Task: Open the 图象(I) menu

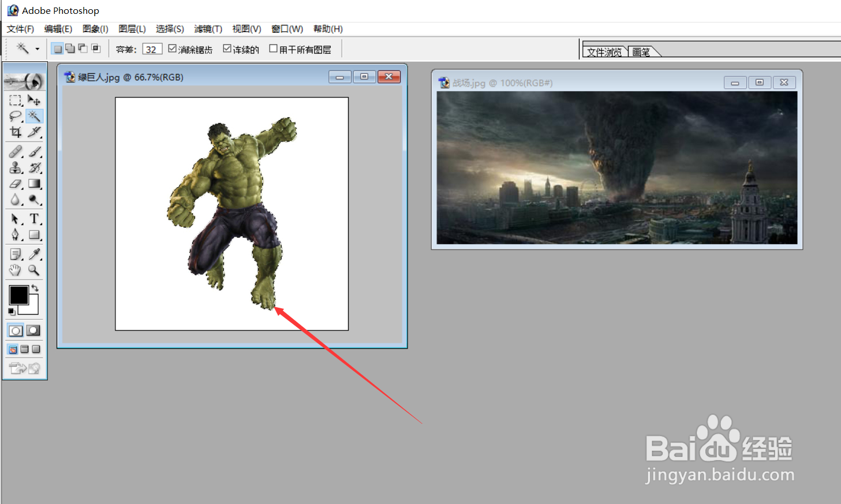Action: point(95,29)
